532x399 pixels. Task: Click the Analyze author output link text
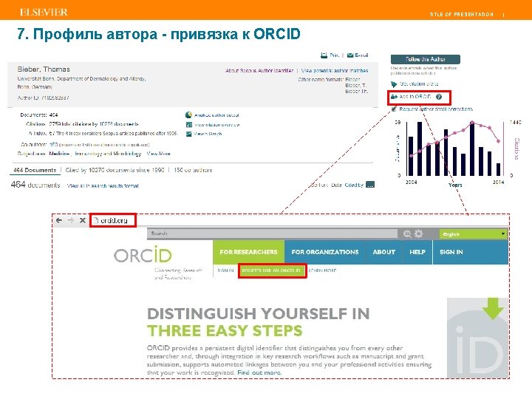[216, 115]
